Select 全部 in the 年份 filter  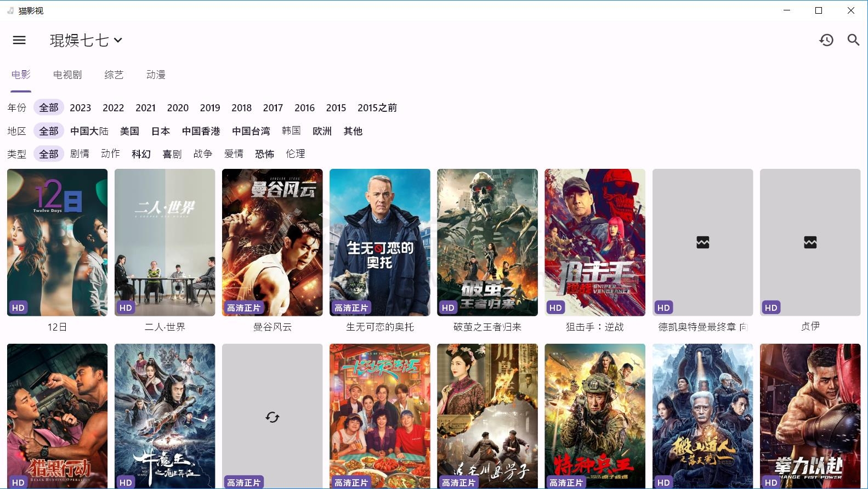(49, 107)
